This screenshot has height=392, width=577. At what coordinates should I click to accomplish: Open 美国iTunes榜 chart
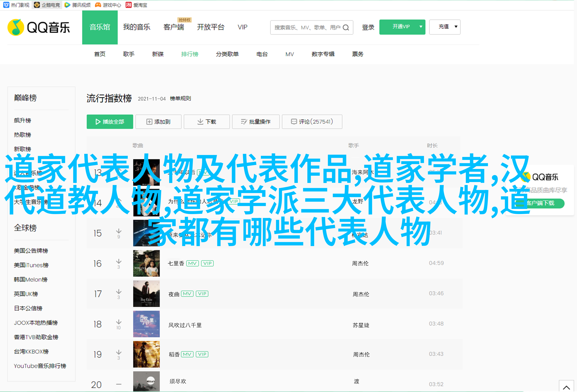click(x=31, y=265)
